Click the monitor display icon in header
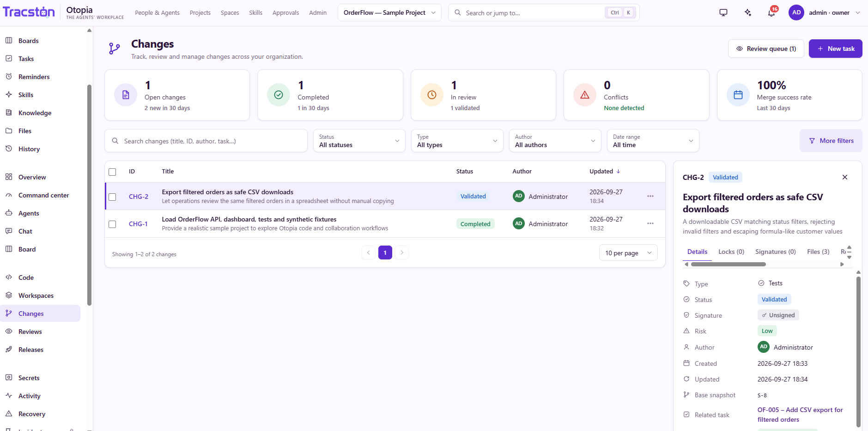The image size is (868, 431). [x=723, y=13]
